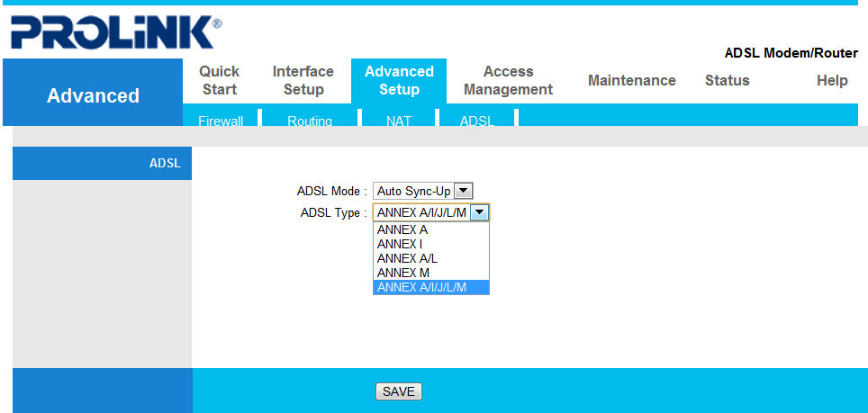Select the Advanced Setup tab

coord(399,80)
